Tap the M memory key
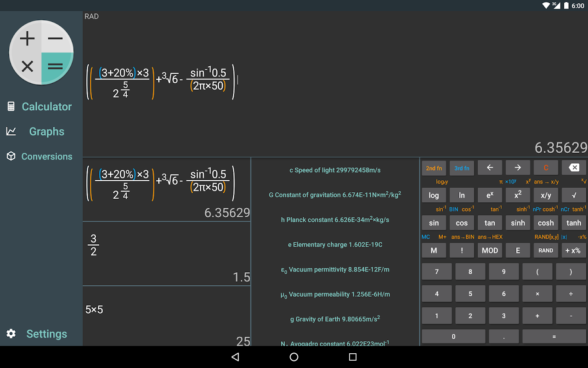Viewport: 588px width, 368px height. click(434, 250)
